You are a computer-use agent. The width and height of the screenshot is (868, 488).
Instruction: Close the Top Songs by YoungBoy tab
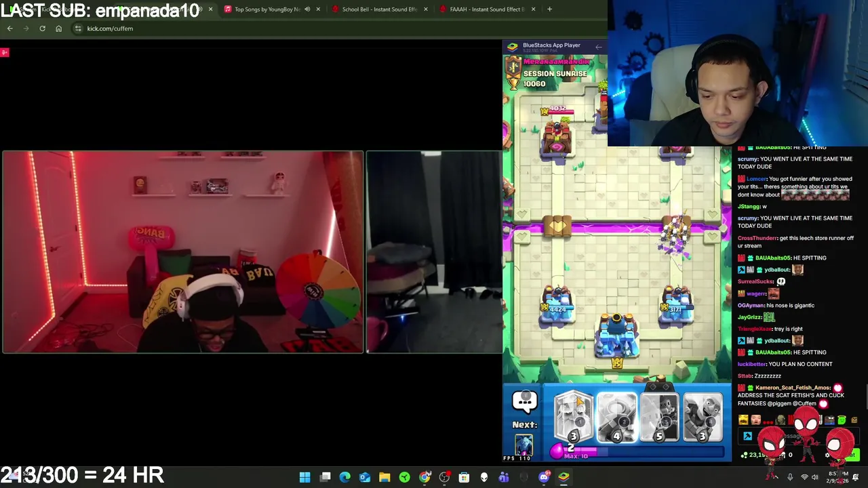pos(318,9)
